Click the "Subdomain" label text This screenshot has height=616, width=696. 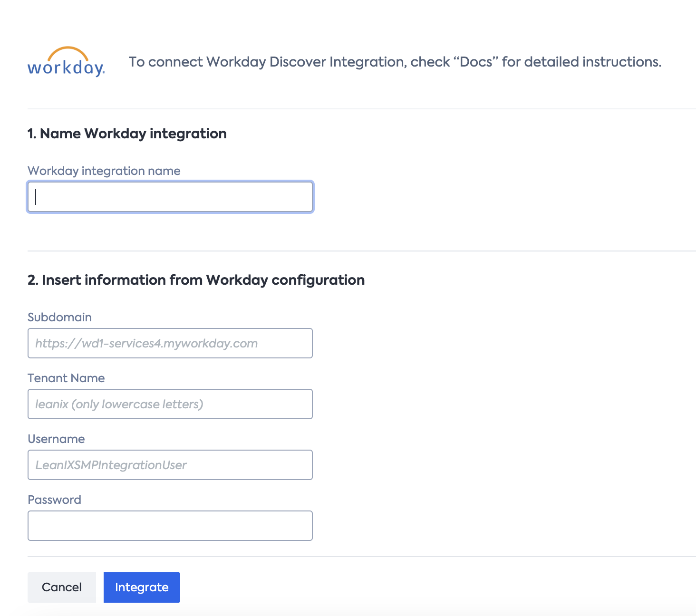click(x=59, y=317)
